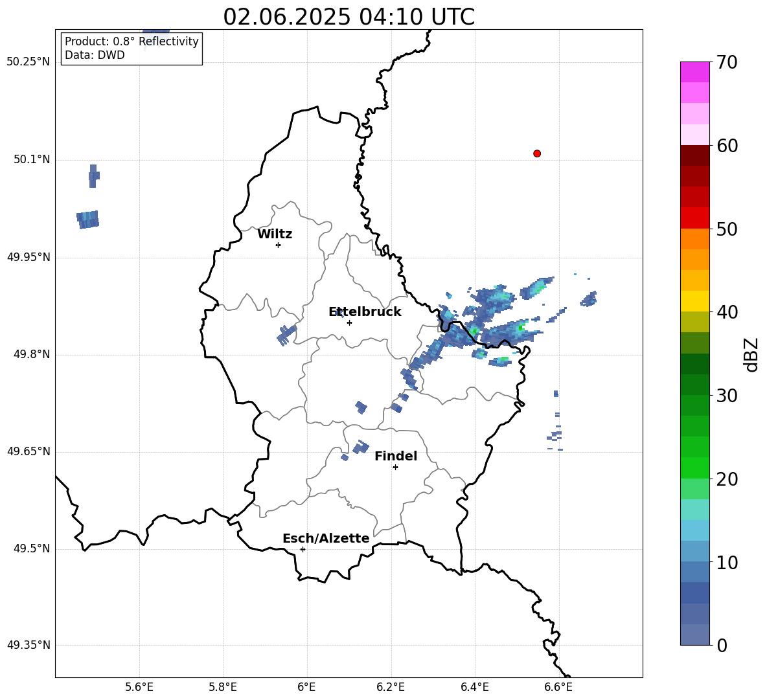Image resolution: width=767 pixels, height=700 pixels.
Task: Click the magenta top segment of colorbar
Action: click(x=694, y=72)
